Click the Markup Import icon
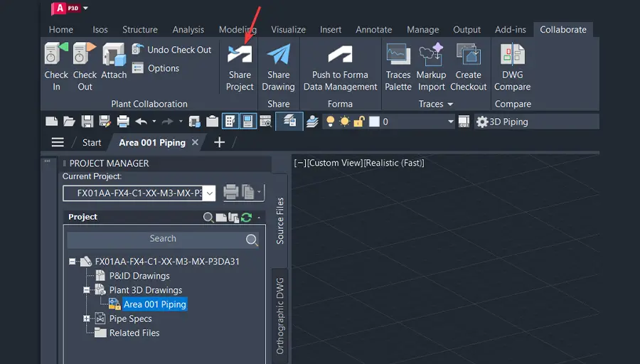This screenshot has height=364, width=640. pos(431,54)
